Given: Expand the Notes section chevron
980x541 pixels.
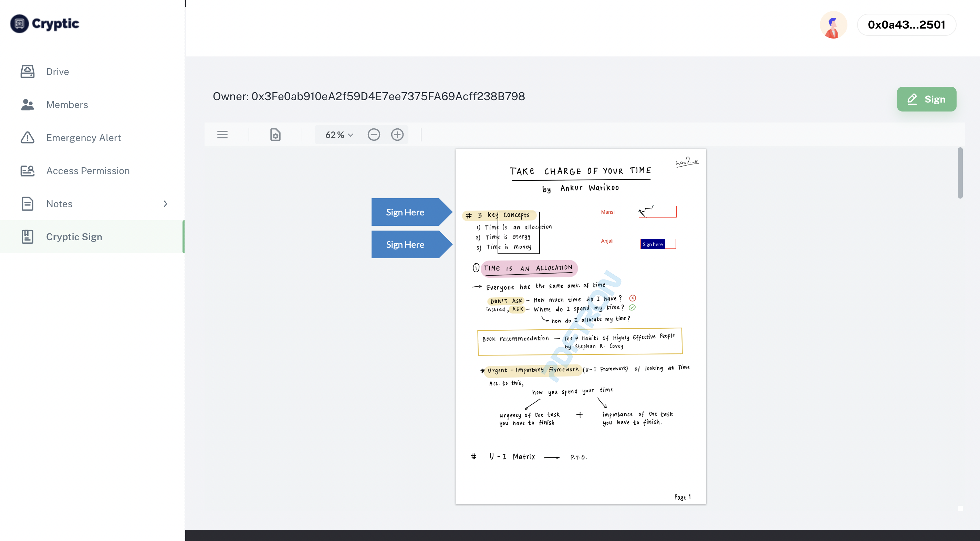Looking at the screenshot, I should click(x=165, y=204).
